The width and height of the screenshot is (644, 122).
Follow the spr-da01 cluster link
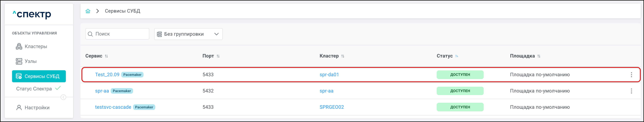pos(329,74)
